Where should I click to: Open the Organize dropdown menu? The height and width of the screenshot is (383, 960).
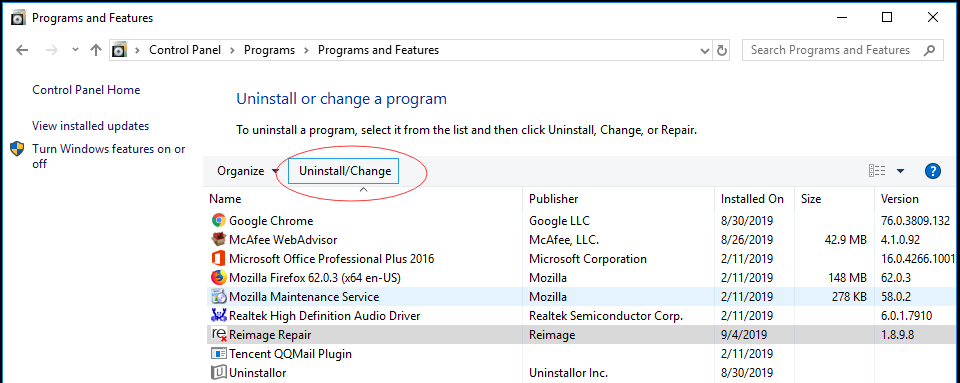247,171
